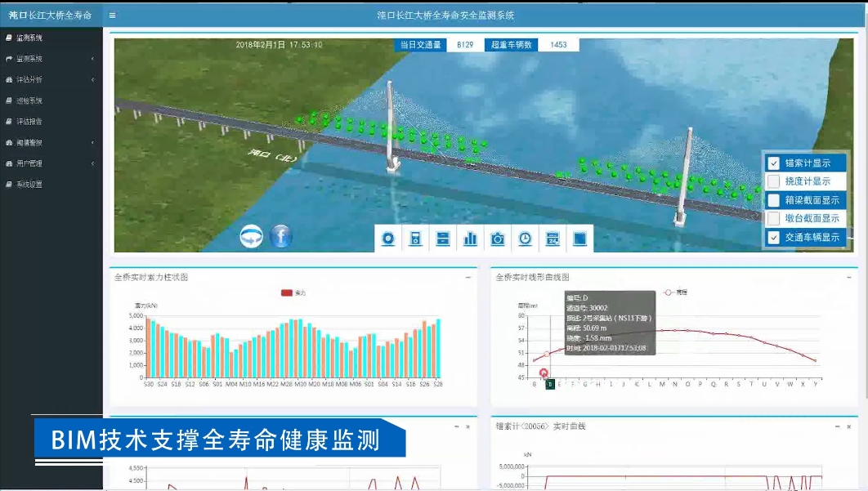Expand the 阈值警报 menu chevron

(x=92, y=142)
